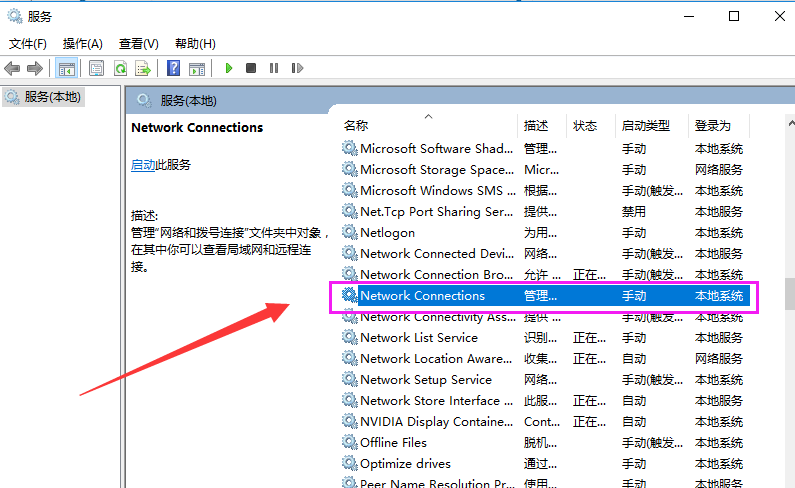The image size is (795, 488).
Task: Click the Forward arrow in the toolbar
Action: tap(34, 68)
